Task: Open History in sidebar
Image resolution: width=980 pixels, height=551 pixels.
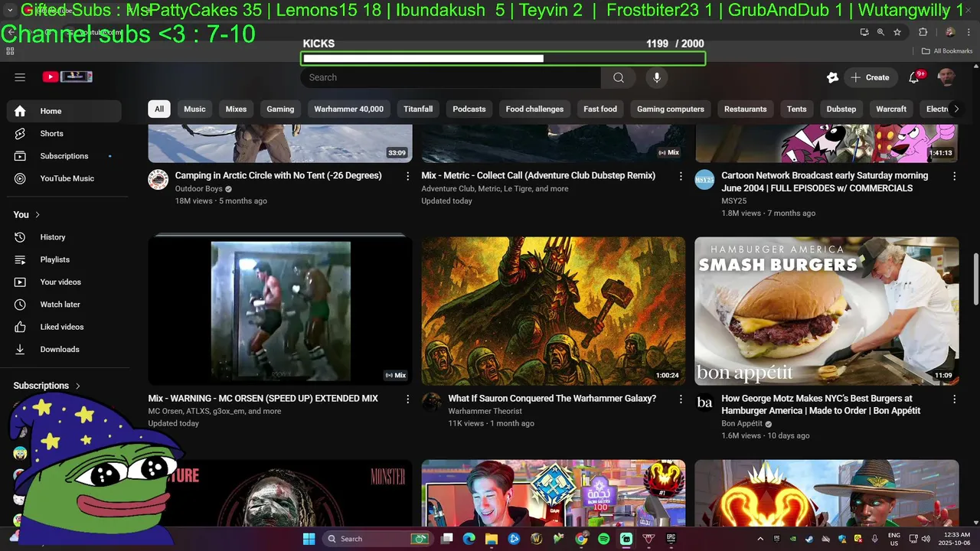Action: [x=65, y=237]
